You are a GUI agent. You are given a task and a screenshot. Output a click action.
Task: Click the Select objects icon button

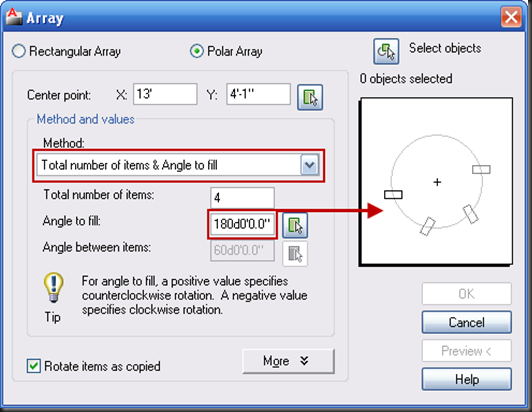(386, 52)
